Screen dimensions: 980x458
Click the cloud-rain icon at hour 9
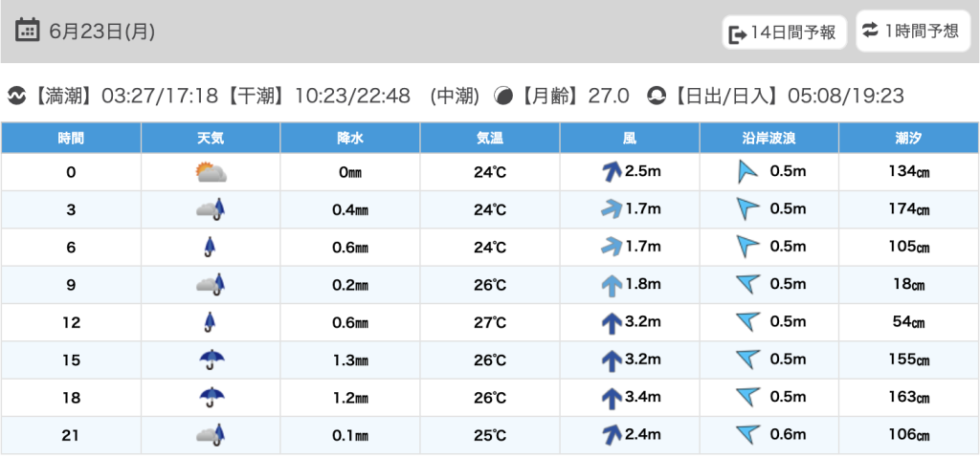point(211,285)
